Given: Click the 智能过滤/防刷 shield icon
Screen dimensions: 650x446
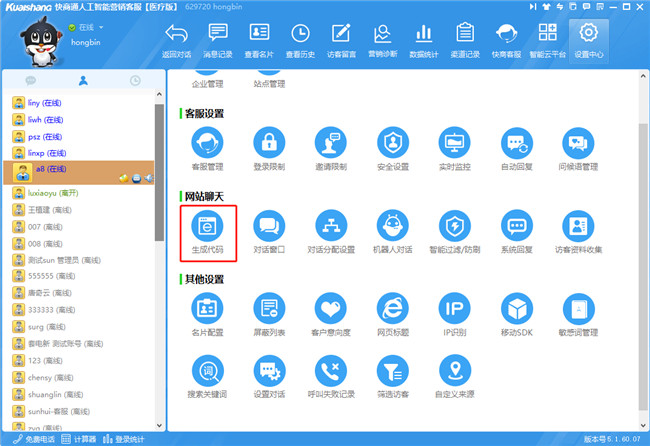Looking at the screenshot, I should [x=455, y=225].
